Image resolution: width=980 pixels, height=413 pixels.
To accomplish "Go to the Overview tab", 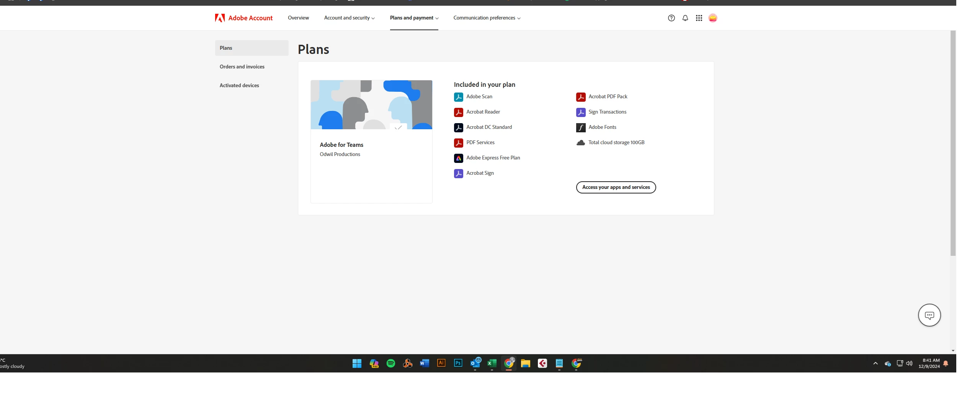I will tap(298, 18).
